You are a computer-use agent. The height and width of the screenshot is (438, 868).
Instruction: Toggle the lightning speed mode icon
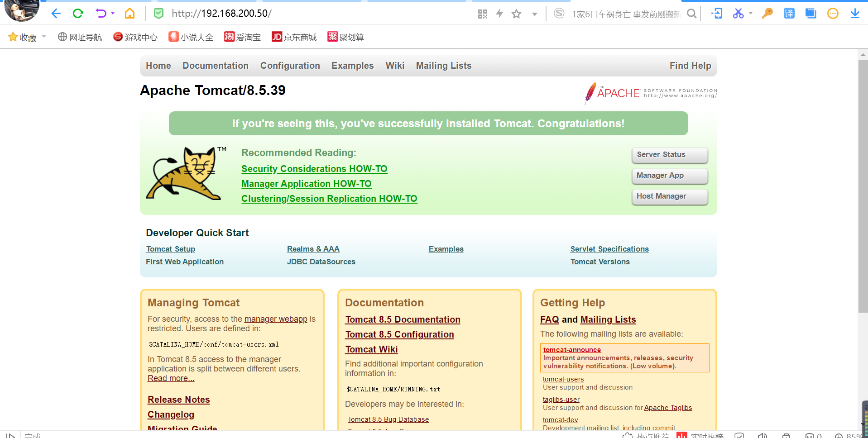point(499,14)
